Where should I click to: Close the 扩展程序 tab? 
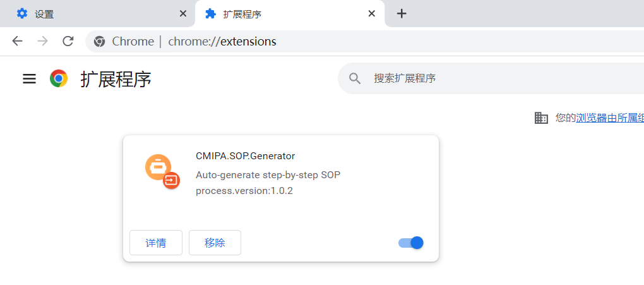pos(372,14)
